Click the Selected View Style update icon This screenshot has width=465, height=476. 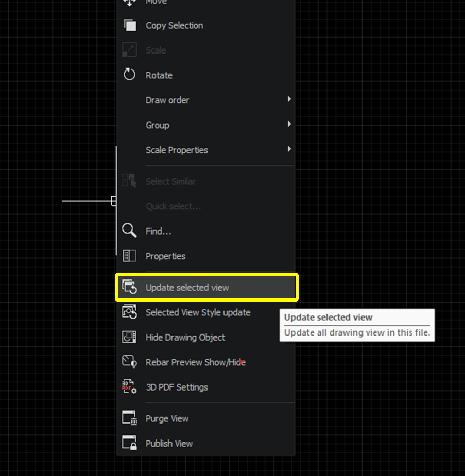coord(129,312)
